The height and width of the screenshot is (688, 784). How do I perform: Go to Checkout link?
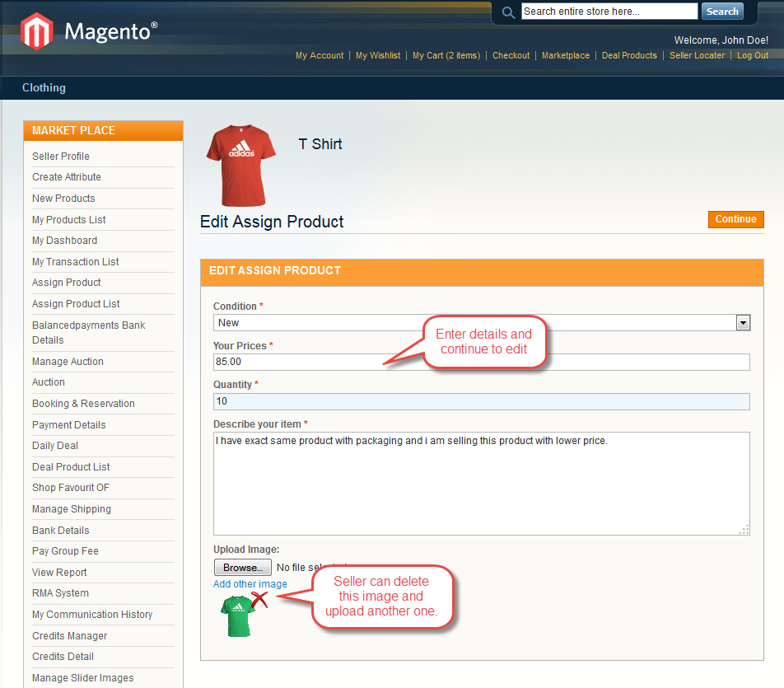click(x=511, y=55)
